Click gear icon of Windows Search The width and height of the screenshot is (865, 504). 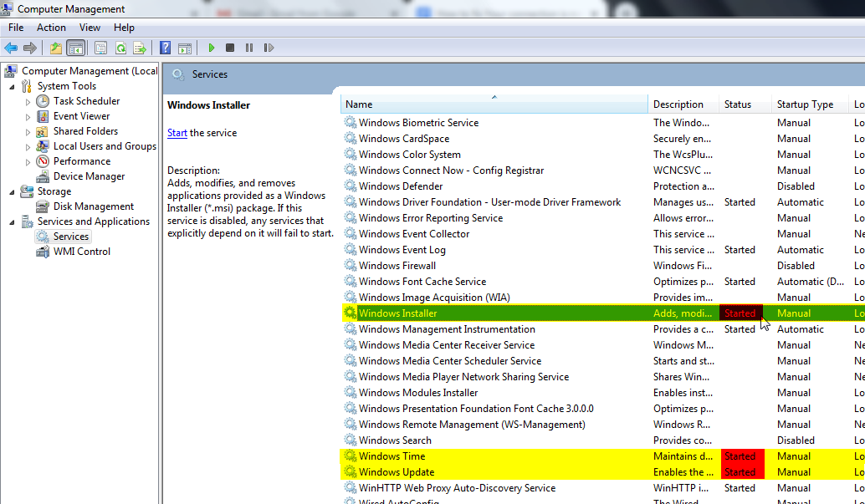point(350,440)
